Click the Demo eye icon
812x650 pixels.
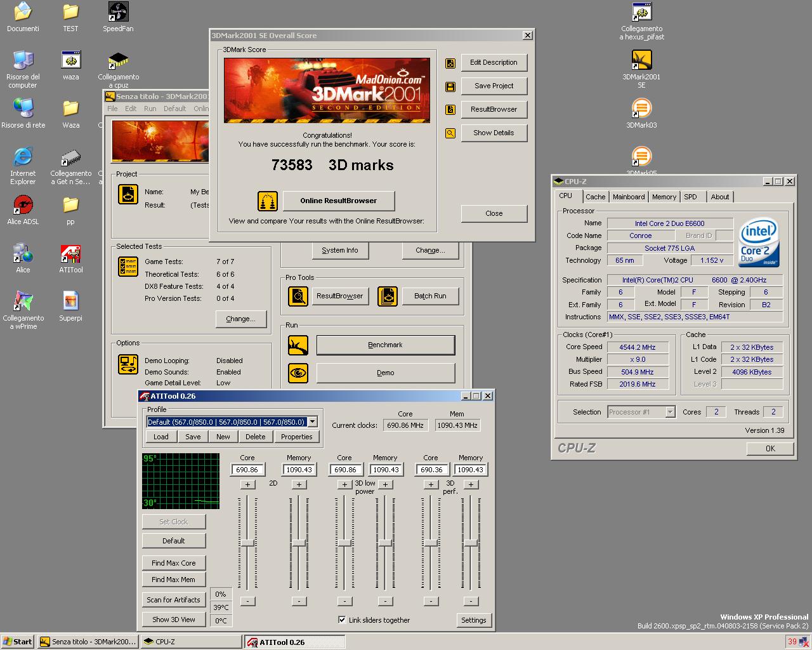click(298, 373)
